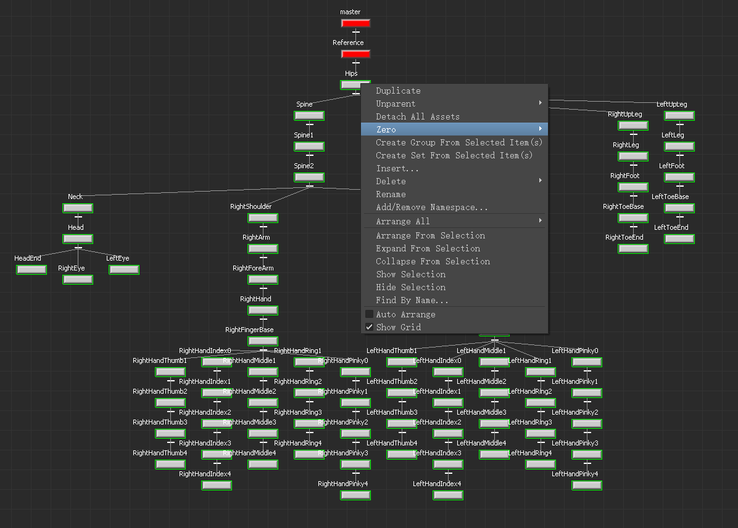Select the RightShoulder joint node
Viewport: 738px width, 528px height.
click(x=263, y=217)
